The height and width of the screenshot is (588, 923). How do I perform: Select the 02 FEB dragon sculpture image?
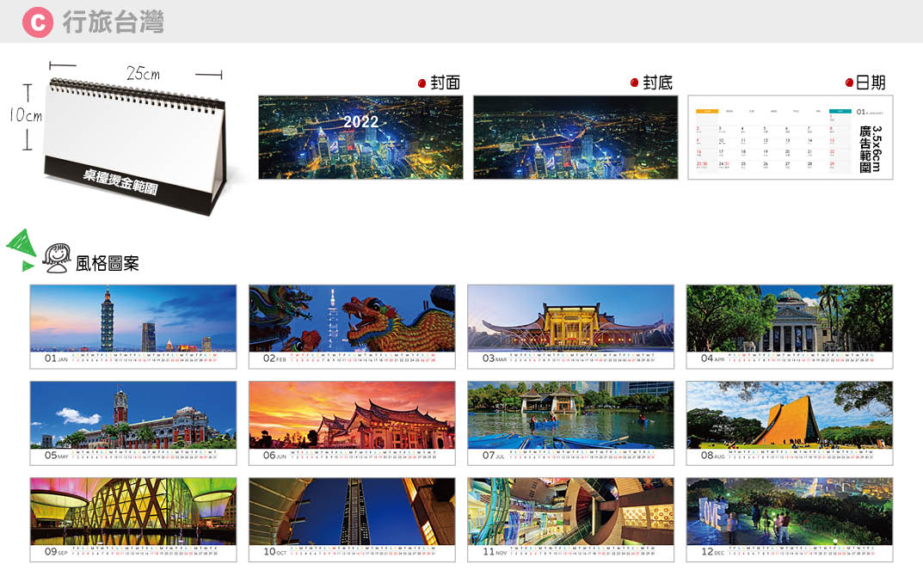click(x=352, y=318)
